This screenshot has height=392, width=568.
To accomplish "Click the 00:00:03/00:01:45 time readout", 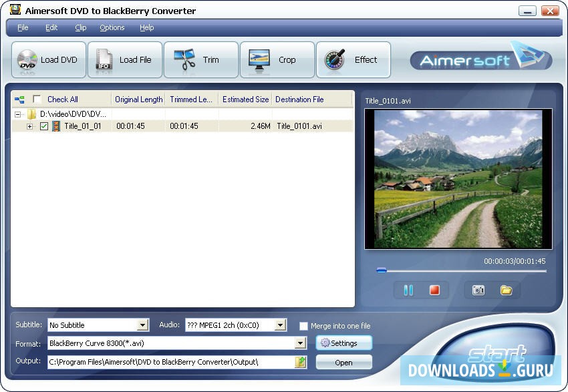I will point(515,261).
